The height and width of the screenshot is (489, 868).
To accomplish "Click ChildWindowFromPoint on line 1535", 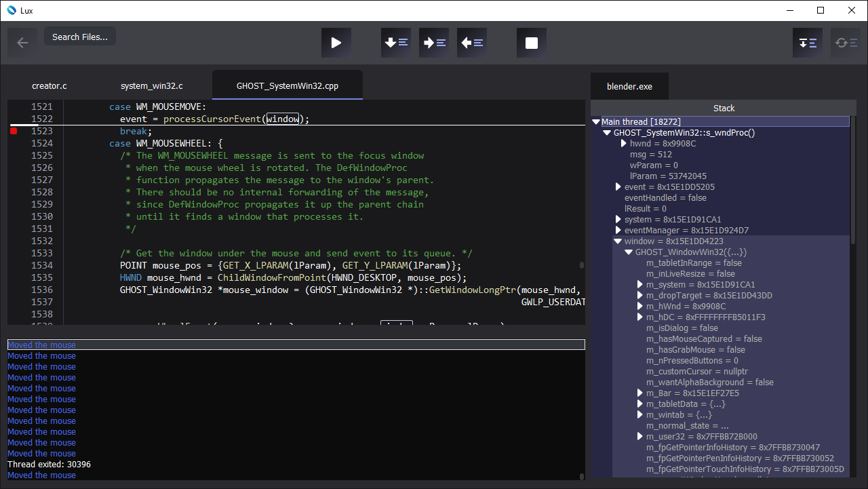I will pos(271,277).
